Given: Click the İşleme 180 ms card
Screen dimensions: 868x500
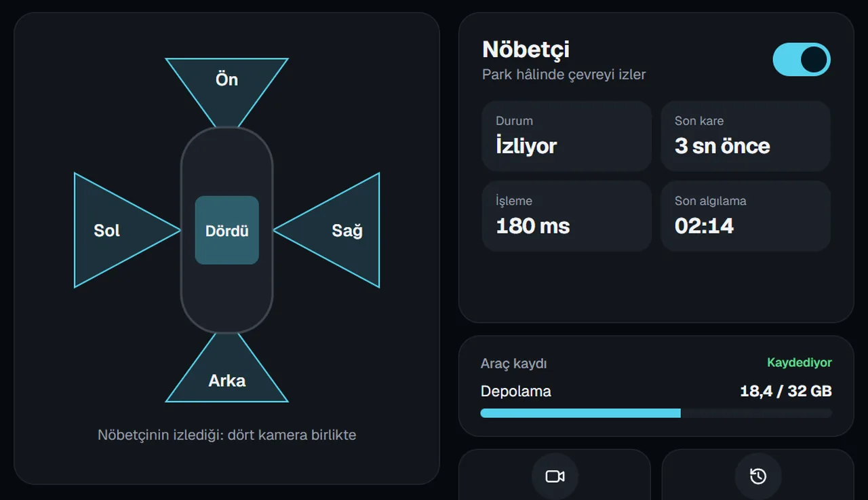Looking at the screenshot, I should pyautogui.click(x=567, y=216).
